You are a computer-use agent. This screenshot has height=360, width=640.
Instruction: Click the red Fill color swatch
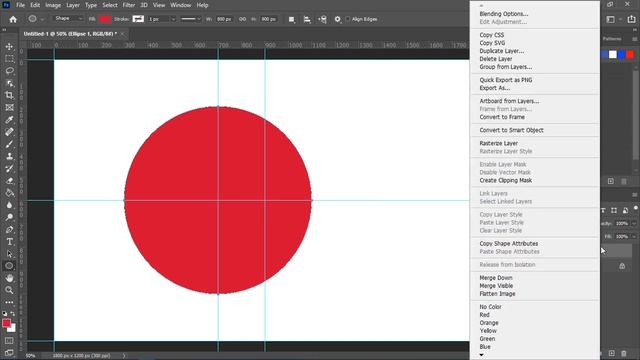[105, 19]
